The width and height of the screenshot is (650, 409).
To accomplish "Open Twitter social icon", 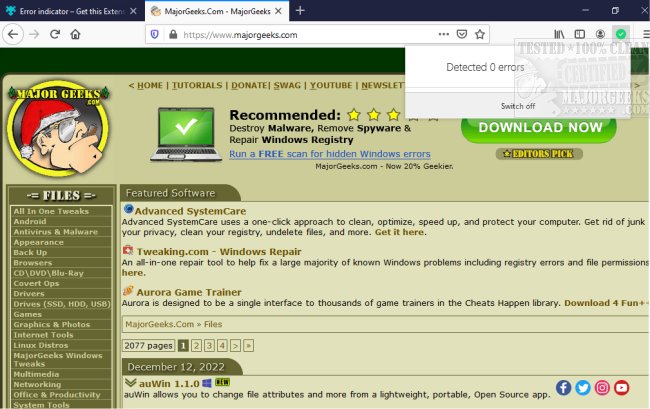I will 583,388.
